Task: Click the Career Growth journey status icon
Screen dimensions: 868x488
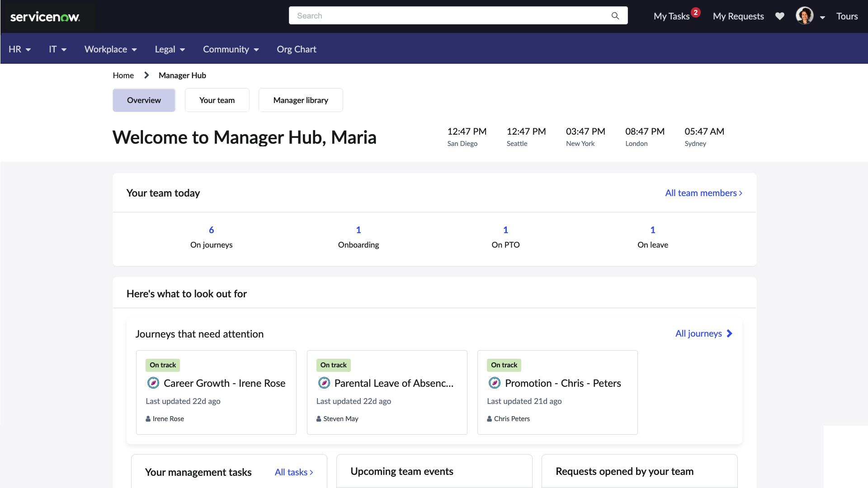Action: [x=153, y=383]
